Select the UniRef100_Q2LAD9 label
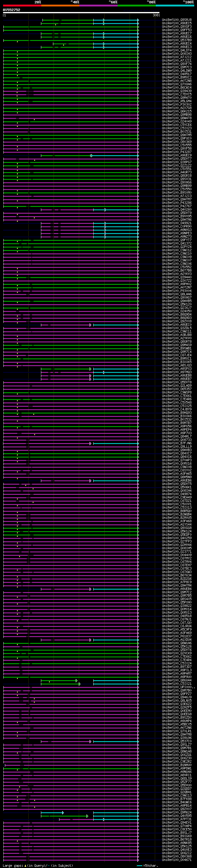Screen dimensions: 197x868 [177, 386]
